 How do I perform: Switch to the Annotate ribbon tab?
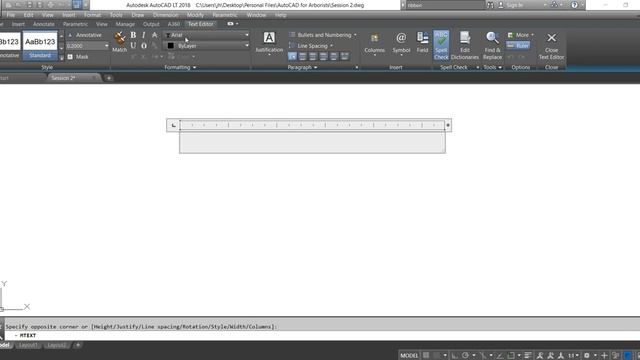[44, 24]
